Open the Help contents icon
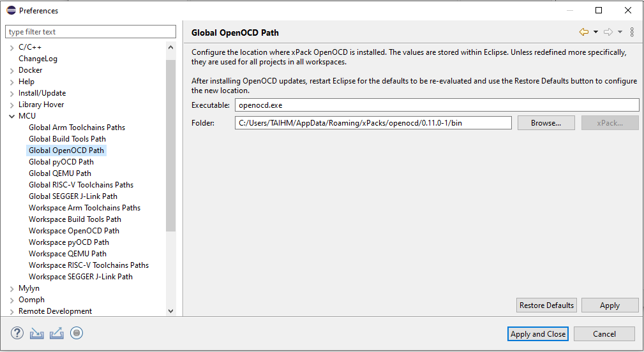Image resolution: width=644 pixels, height=352 pixels. pyautogui.click(x=17, y=333)
